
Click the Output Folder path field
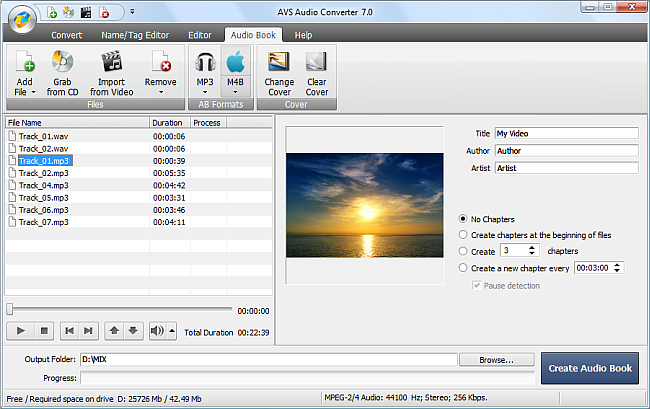(269, 359)
